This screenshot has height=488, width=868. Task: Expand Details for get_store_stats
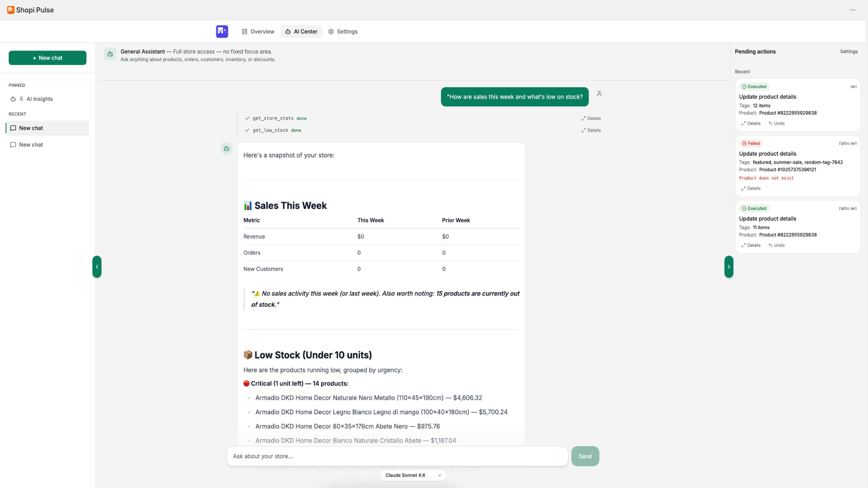pos(591,118)
